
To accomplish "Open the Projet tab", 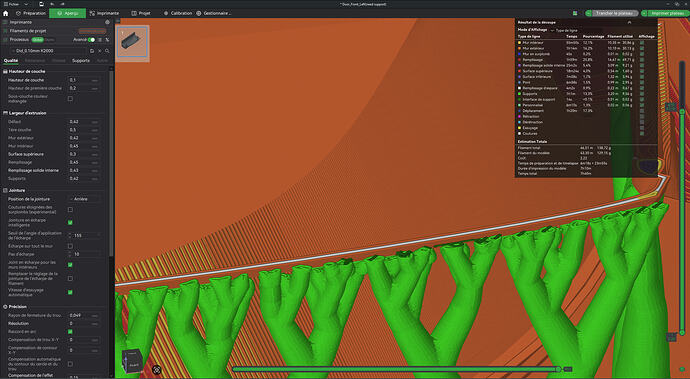I will (141, 13).
